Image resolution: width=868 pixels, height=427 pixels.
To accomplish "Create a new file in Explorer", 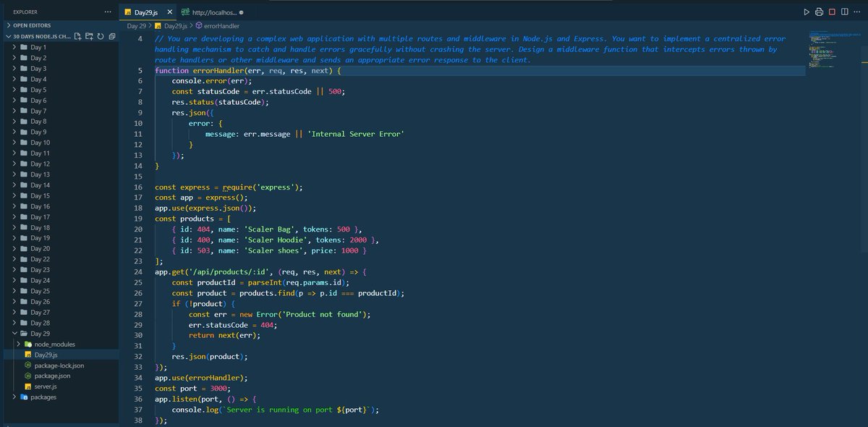I will (78, 36).
